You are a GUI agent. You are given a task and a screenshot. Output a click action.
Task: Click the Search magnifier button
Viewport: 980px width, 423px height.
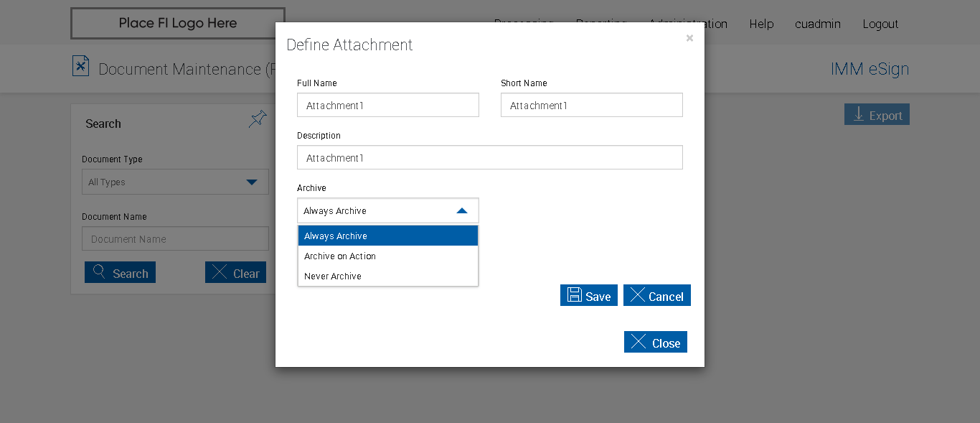tap(120, 273)
